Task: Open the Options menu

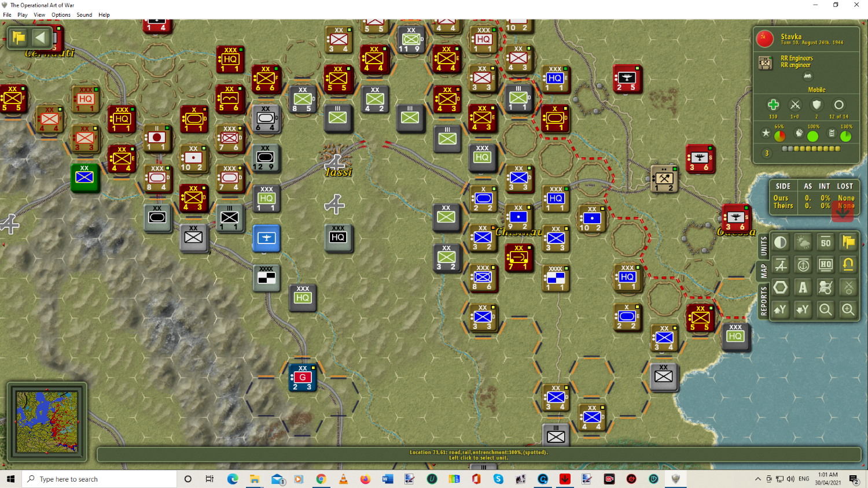Action: tap(61, 15)
